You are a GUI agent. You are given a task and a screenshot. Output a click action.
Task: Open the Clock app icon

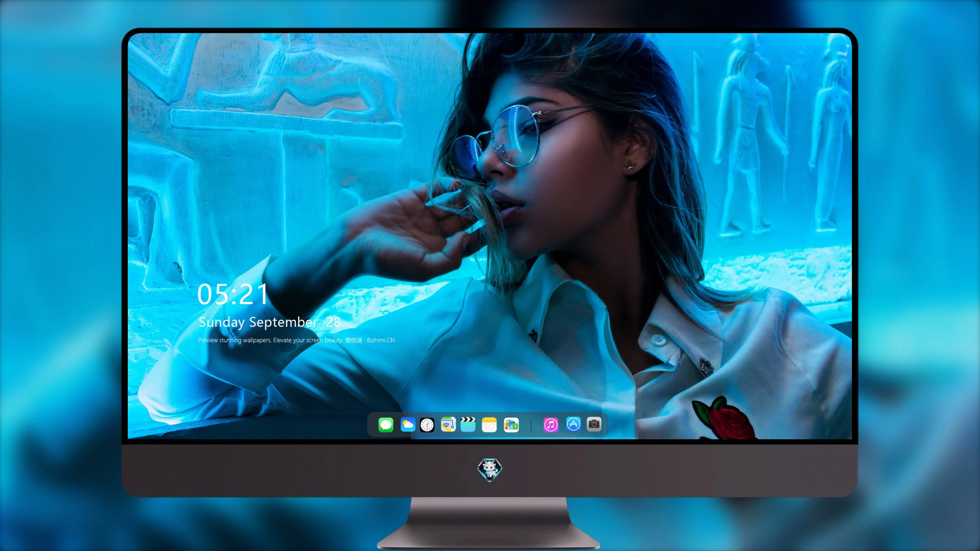(x=427, y=424)
